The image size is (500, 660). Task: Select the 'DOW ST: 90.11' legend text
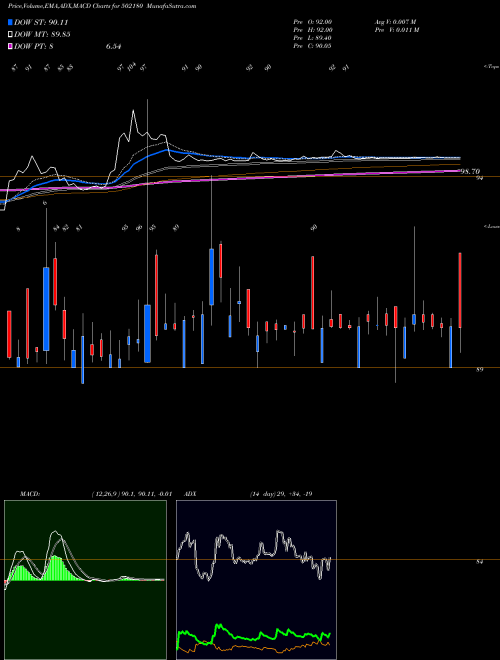pos(41,22)
